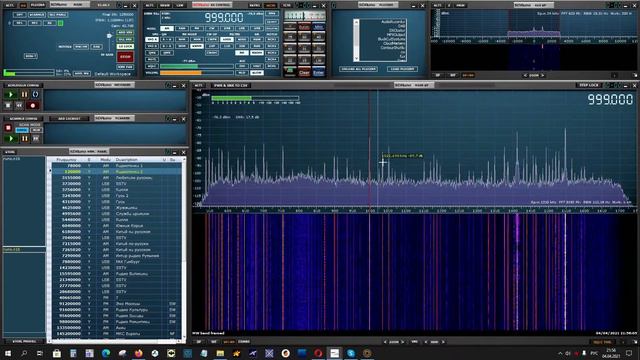Stop playback with Recorder square icon
Screen dimensions: 640x360
8,106
